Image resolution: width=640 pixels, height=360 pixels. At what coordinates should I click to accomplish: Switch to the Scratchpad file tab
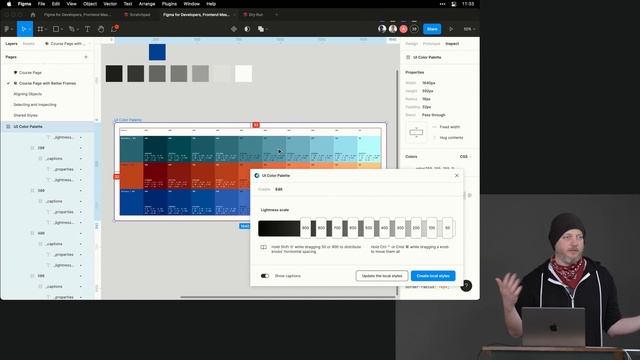pyautogui.click(x=138, y=15)
